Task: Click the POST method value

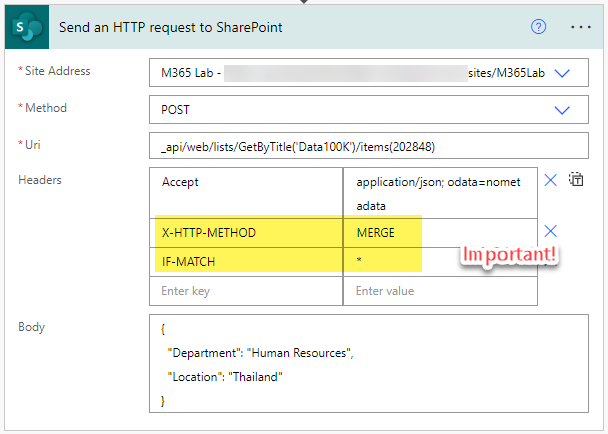Action: click(x=175, y=110)
